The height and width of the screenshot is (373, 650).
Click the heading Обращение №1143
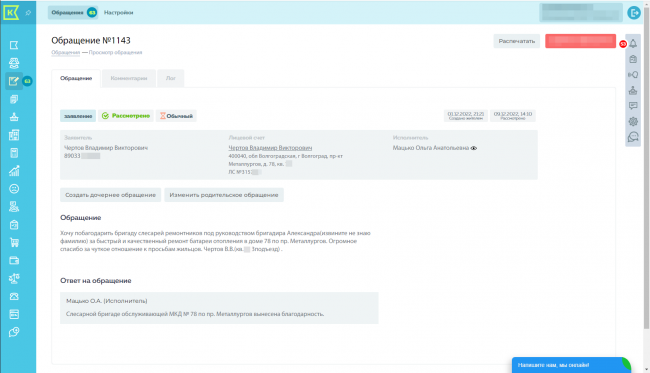pos(91,40)
